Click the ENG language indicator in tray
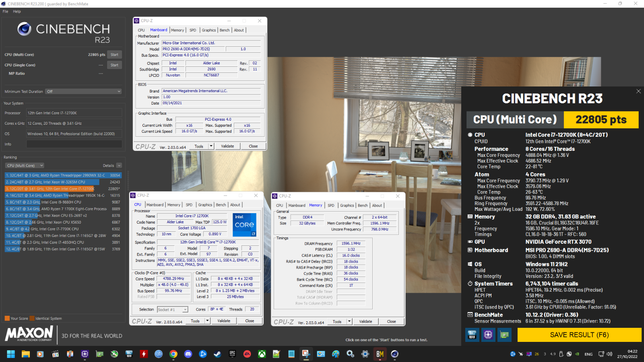The height and width of the screenshot is (362, 644). (x=588, y=354)
